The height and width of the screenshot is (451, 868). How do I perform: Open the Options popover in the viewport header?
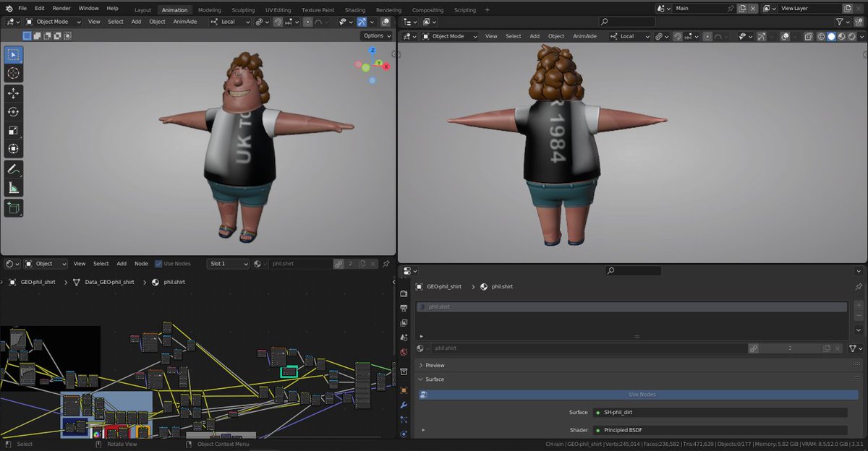click(x=376, y=35)
